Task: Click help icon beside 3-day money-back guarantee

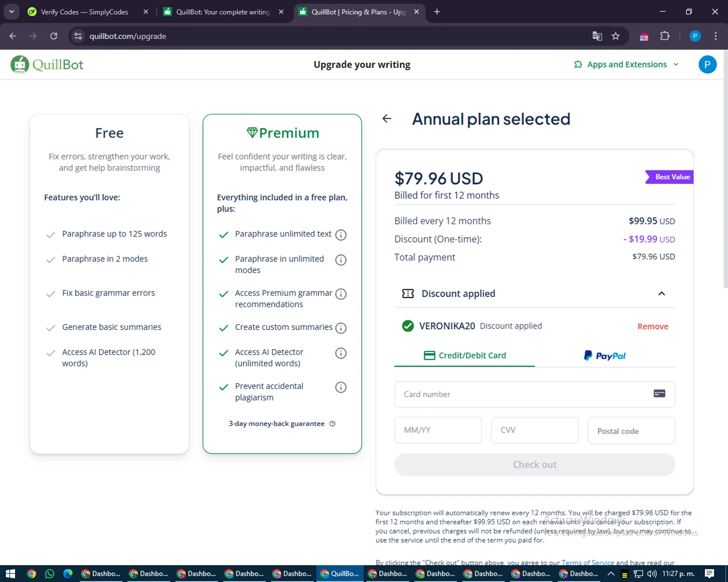Action: [332, 423]
